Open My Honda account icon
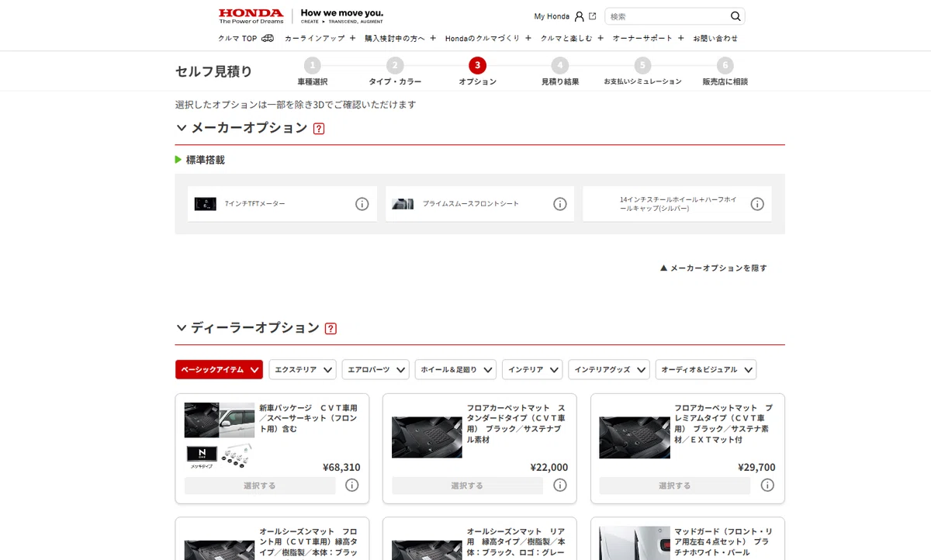The image size is (931, 560). [579, 16]
